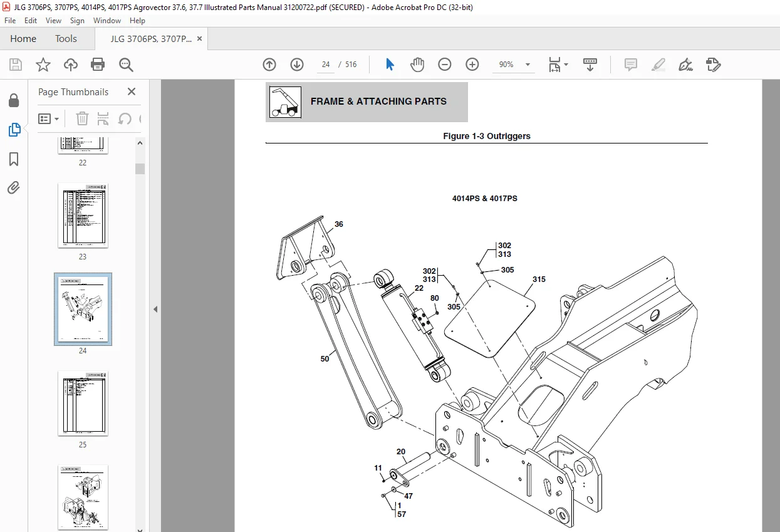
Task: Click the rotate/undo thumbnail icon
Action: (x=125, y=118)
